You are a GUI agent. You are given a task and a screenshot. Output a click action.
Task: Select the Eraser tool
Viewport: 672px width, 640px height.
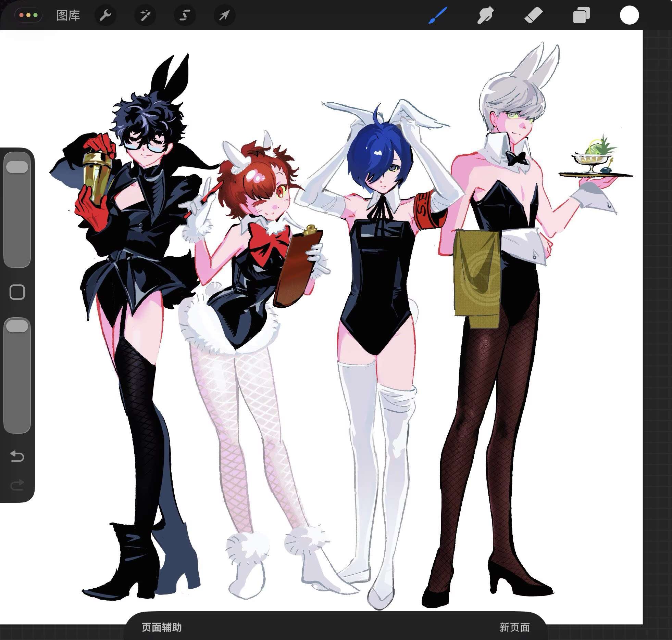pos(533,16)
